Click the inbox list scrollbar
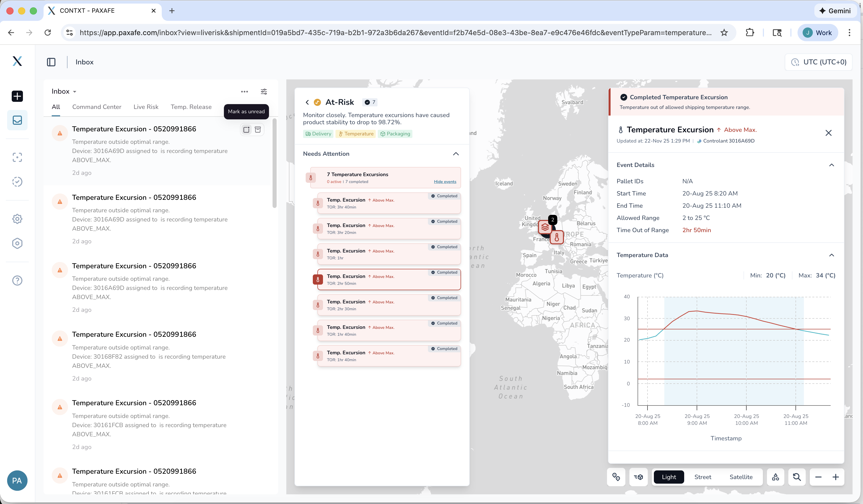This screenshot has width=863, height=504. [274, 163]
